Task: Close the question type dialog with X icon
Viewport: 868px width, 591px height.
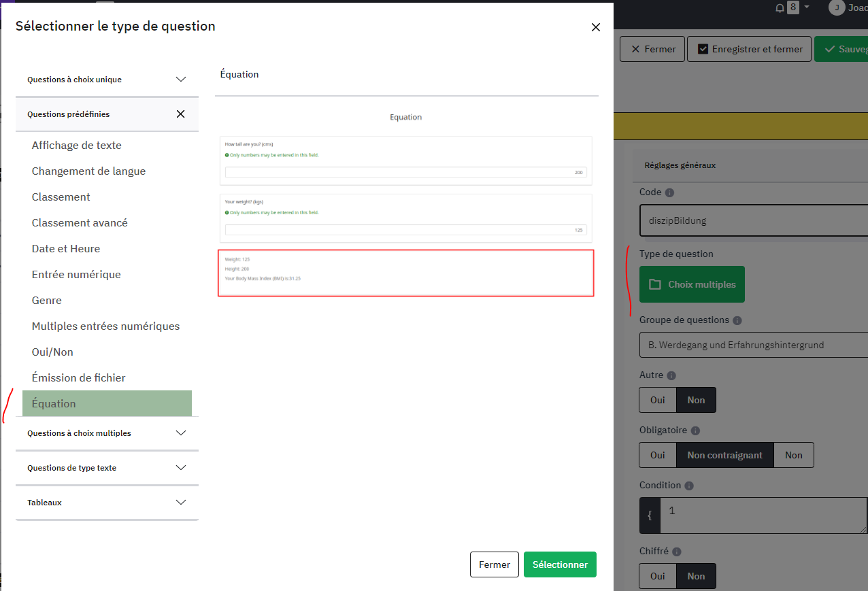Action: pyautogui.click(x=596, y=27)
